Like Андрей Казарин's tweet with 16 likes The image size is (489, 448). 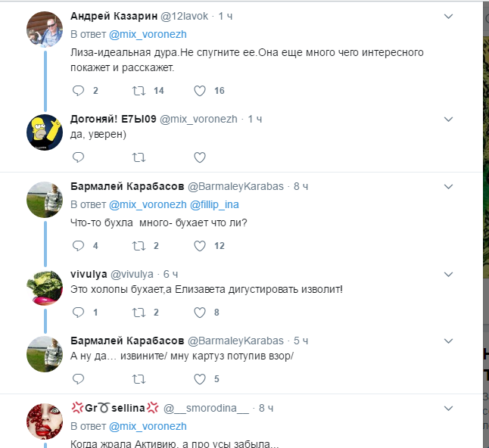200,91
